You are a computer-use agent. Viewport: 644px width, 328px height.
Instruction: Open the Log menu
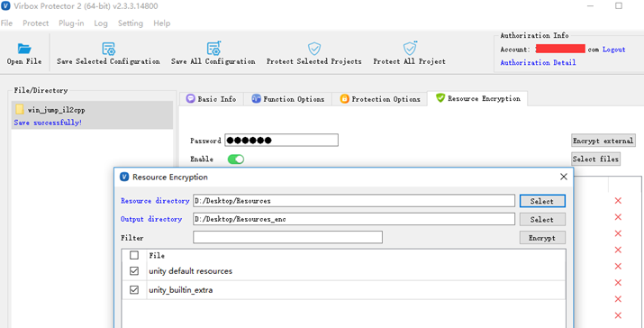click(101, 23)
